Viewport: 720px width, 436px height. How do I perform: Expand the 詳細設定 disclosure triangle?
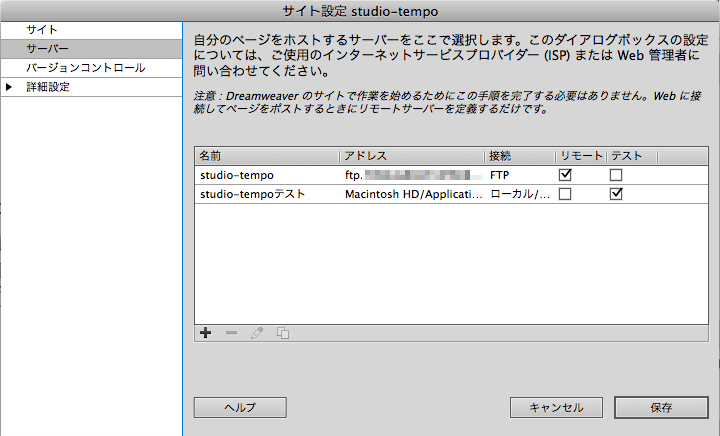click(x=8, y=87)
